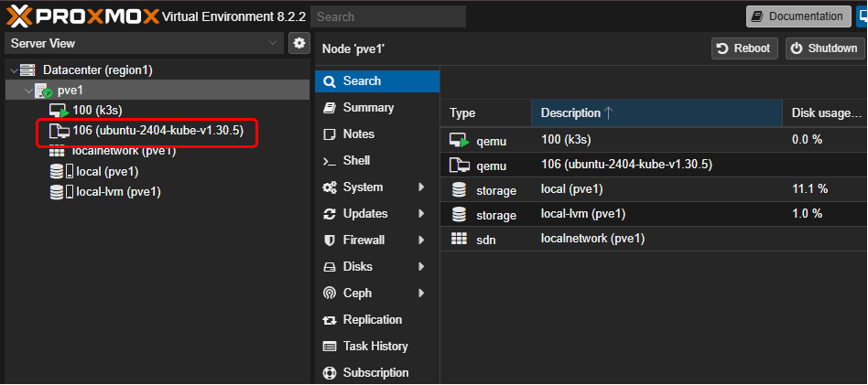Open the Shell tab
Image resolution: width=868 pixels, height=385 pixels.
(x=377, y=161)
